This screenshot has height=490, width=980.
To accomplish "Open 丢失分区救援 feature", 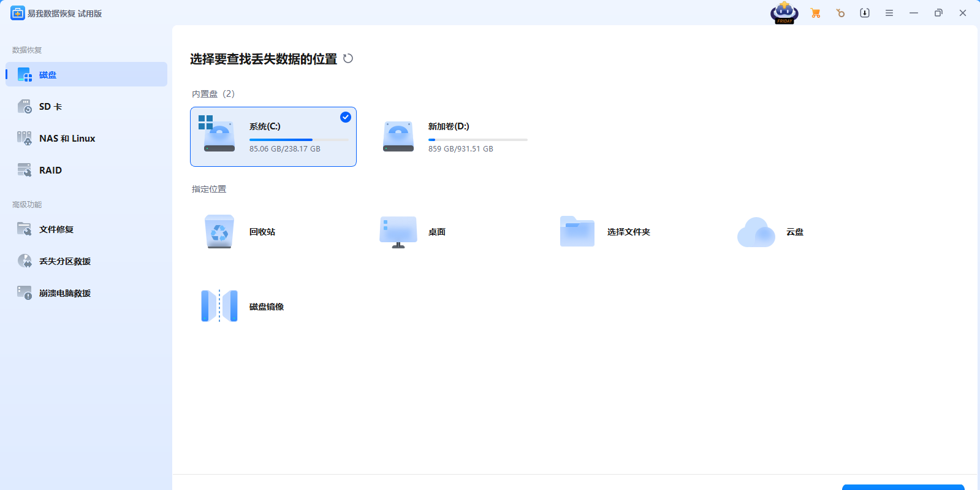I will [x=86, y=261].
